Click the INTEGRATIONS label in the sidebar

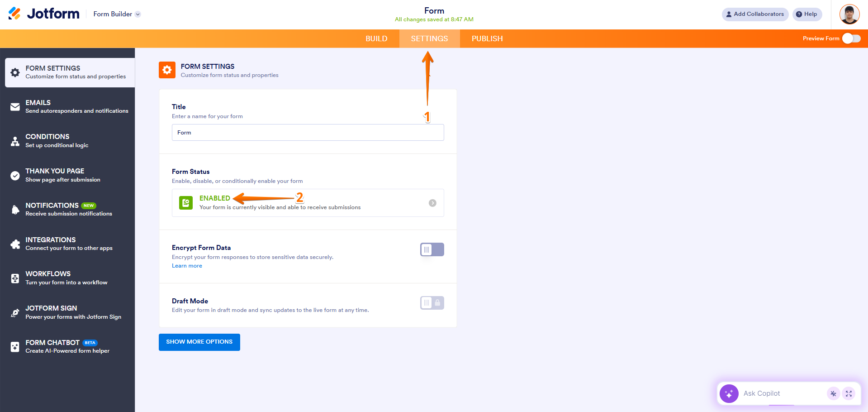[51, 240]
